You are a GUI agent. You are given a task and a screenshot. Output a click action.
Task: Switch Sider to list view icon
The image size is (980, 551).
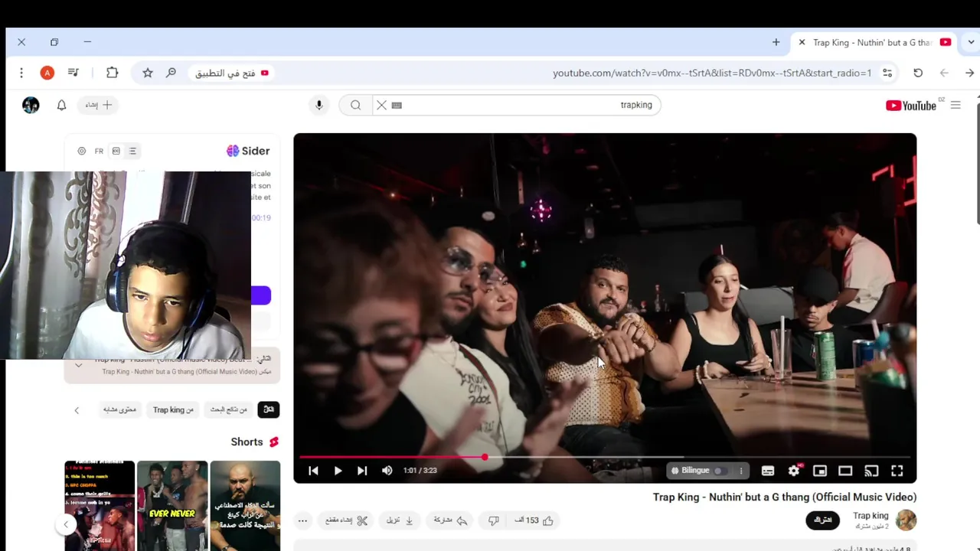click(132, 151)
